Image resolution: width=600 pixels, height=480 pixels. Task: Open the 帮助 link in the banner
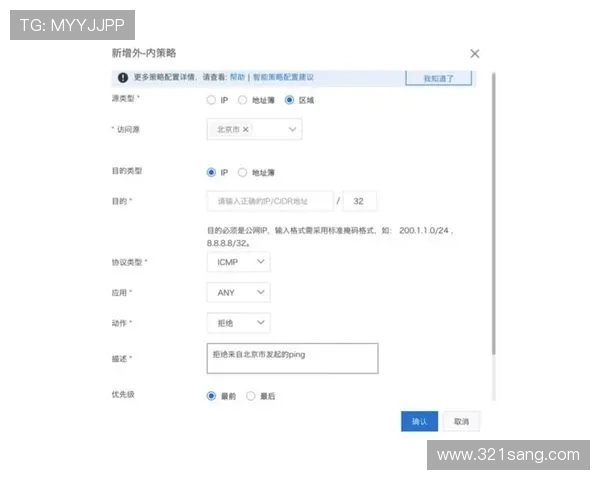click(237, 77)
